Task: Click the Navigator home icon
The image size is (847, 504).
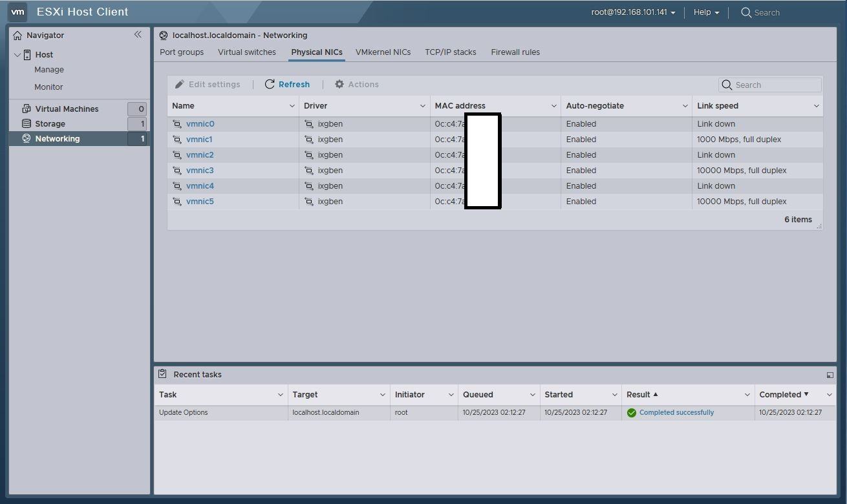Action: [x=17, y=36]
